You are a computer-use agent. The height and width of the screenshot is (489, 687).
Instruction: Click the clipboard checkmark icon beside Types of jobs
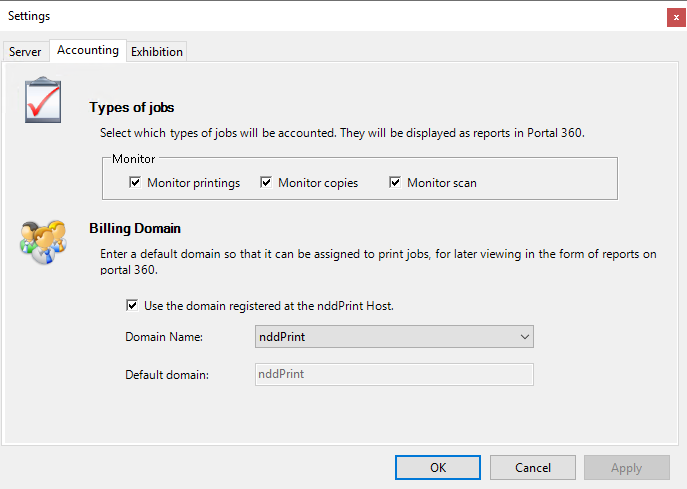click(x=43, y=100)
